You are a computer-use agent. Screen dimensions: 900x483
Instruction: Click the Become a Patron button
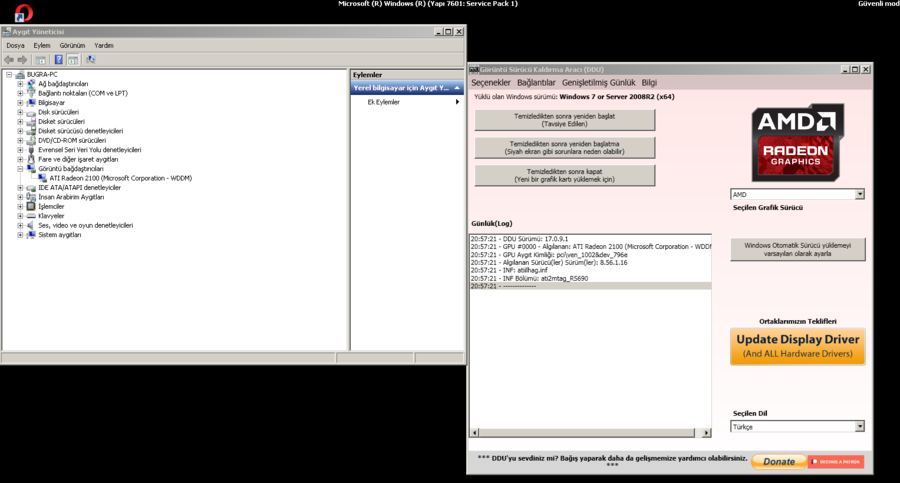point(836,462)
